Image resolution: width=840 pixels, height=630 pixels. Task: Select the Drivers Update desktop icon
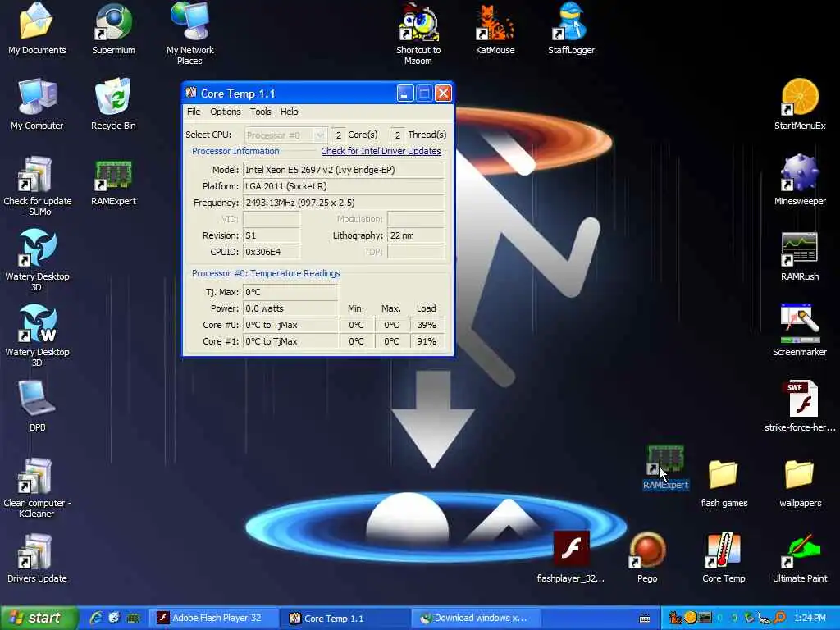tap(37, 557)
